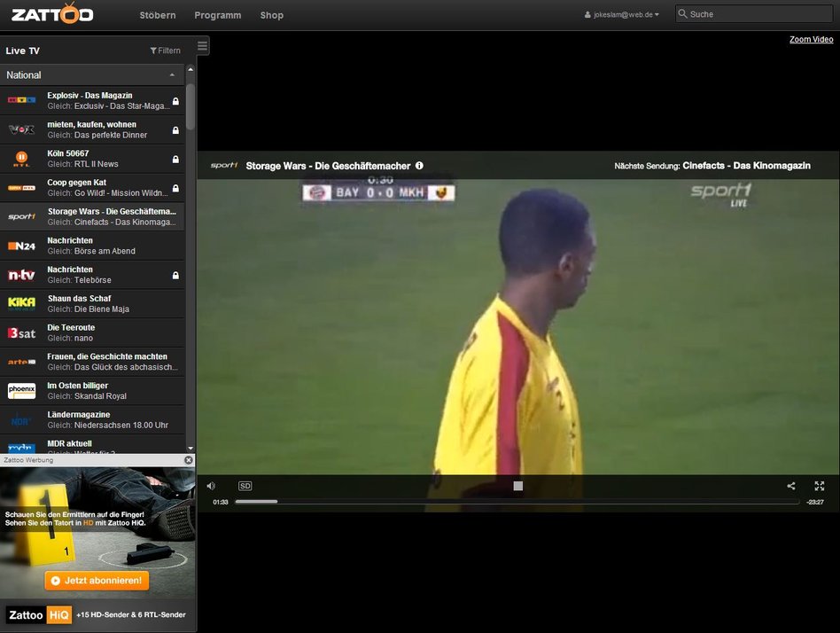This screenshot has width=840, height=633.
Task: Open the jokeslam@web.de account dropdown
Action: pyautogui.click(x=621, y=14)
